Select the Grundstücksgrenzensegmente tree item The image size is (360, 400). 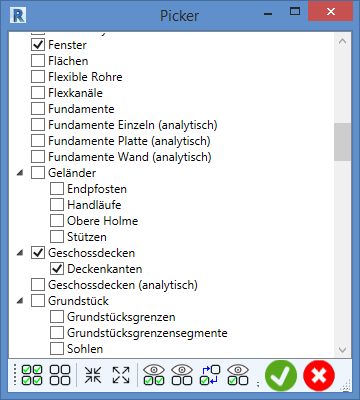coord(147,333)
